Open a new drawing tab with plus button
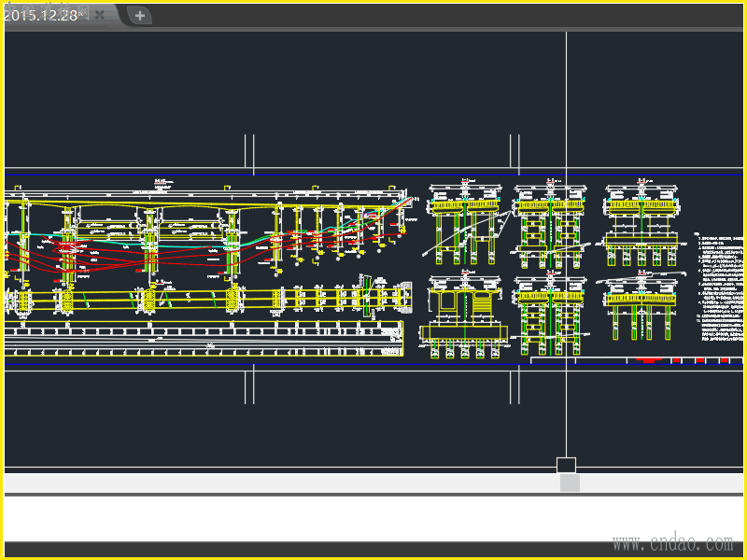Screen dimensions: 747x560 139,16
